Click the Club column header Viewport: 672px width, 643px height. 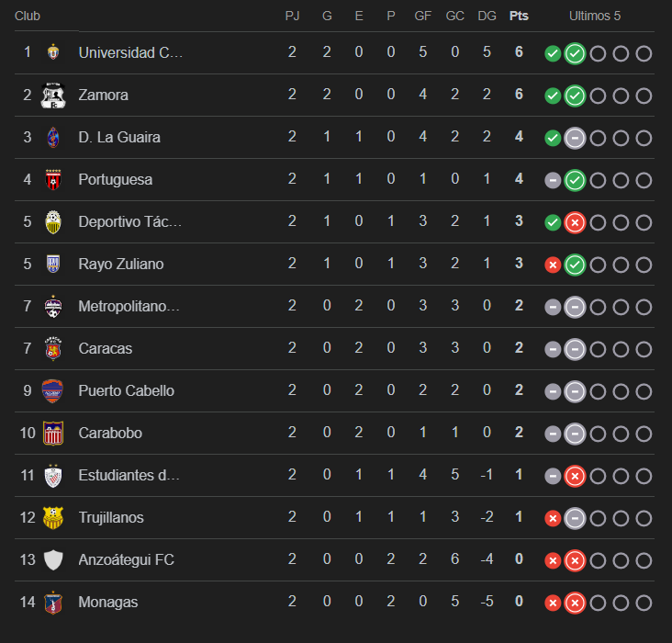coord(28,16)
